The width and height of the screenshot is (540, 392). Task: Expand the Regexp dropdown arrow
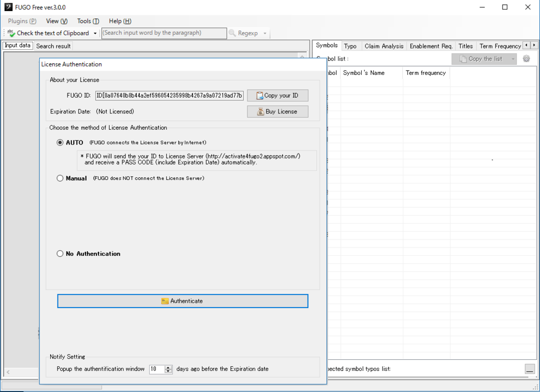[265, 33]
